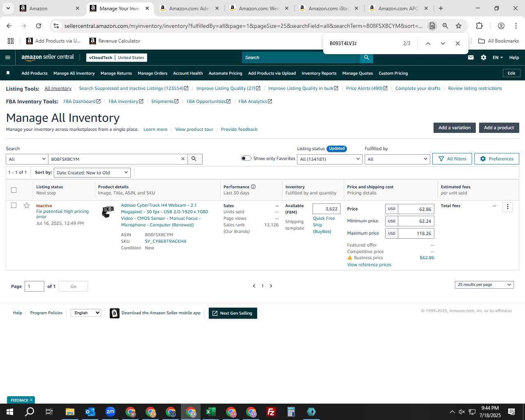Open the Chrome apps grid icon
The height and width of the screenshot is (420, 525).
[11, 41]
